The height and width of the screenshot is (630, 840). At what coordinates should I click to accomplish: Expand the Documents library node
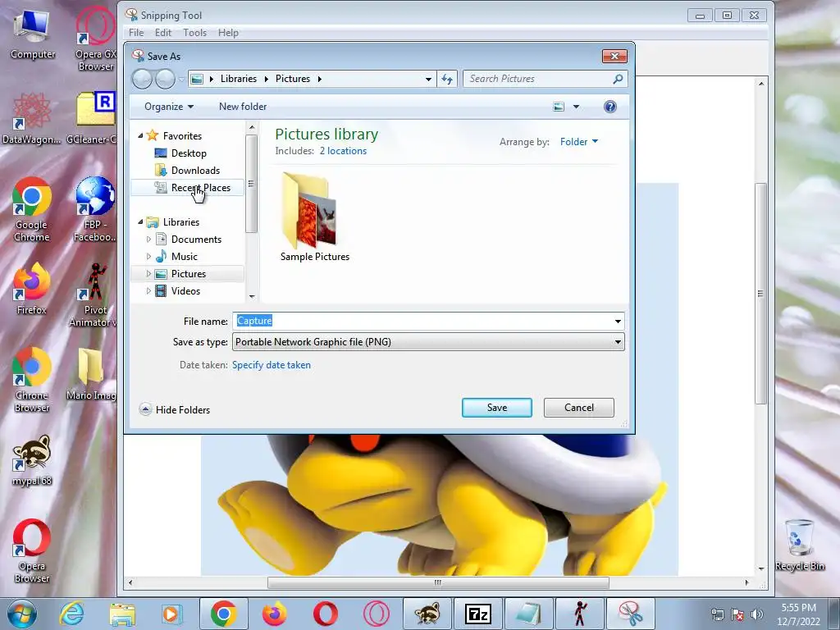(x=148, y=239)
